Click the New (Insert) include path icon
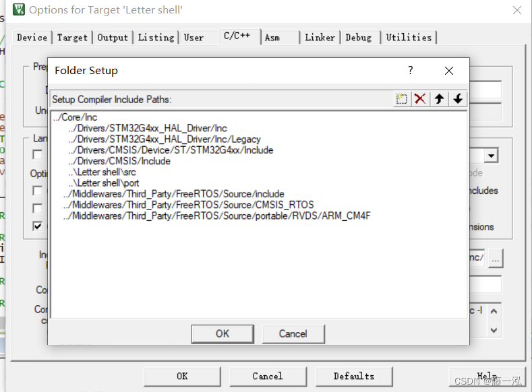Image resolution: width=532 pixels, height=392 pixels. [x=402, y=99]
